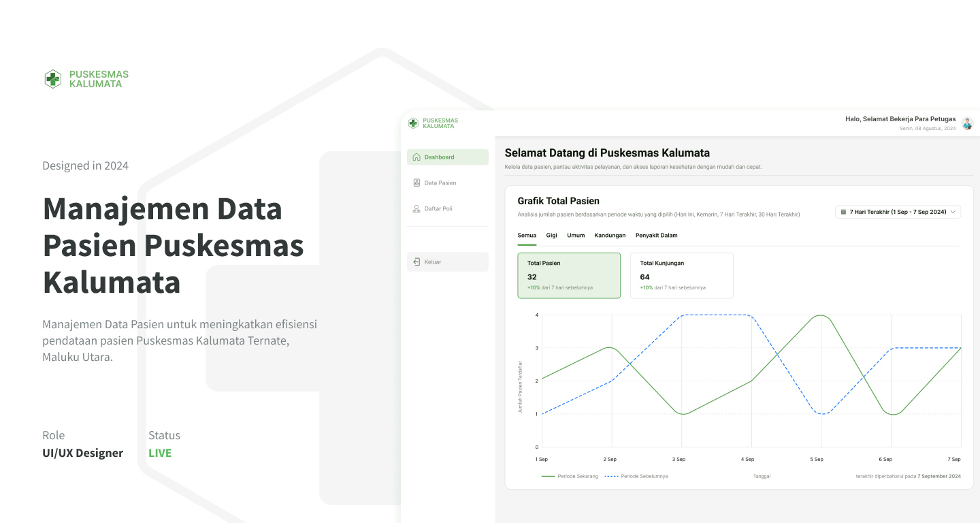Click the Dashboard home icon in sidebar
Screen dimensions: 980x523
point(416,157)
